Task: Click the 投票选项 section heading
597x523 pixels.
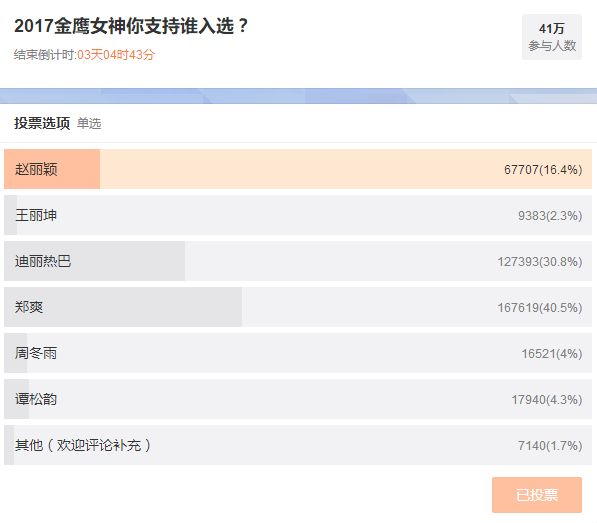Action: pos(42,123)
